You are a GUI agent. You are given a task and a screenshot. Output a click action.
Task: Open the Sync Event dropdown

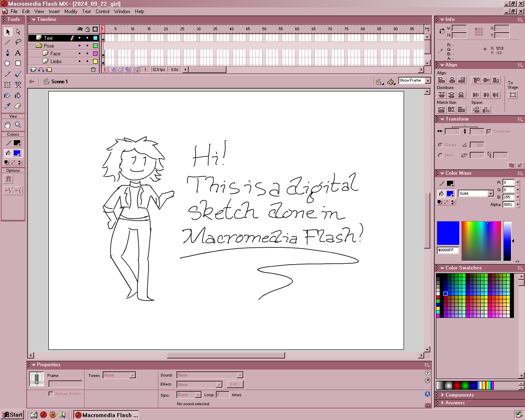pyautogui.click(x=198, y=395)
